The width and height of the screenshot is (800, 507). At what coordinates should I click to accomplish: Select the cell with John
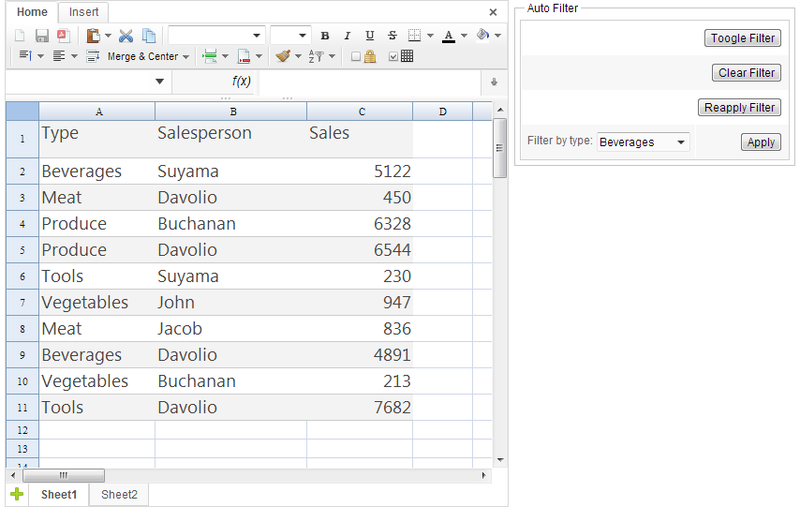pyautogui.click(x=231, y=302)
